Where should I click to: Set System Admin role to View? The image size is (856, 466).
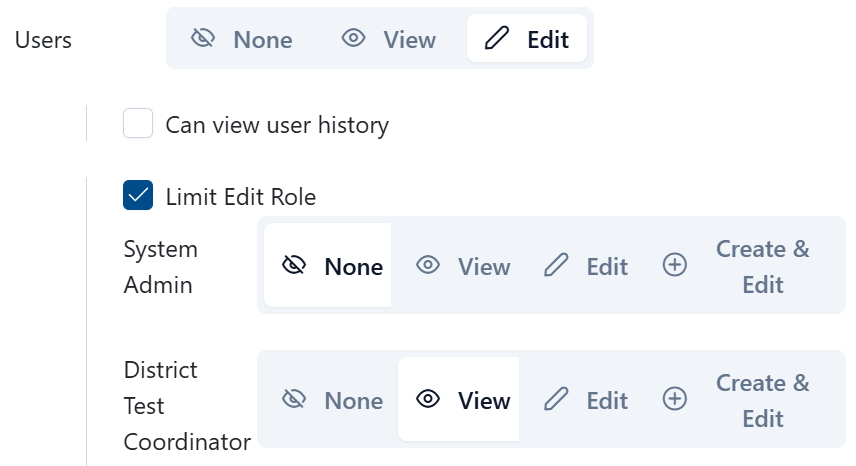click(484, 267)
